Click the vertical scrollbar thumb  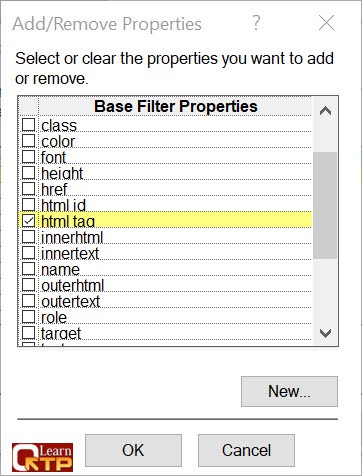click(x=325, y=205)
